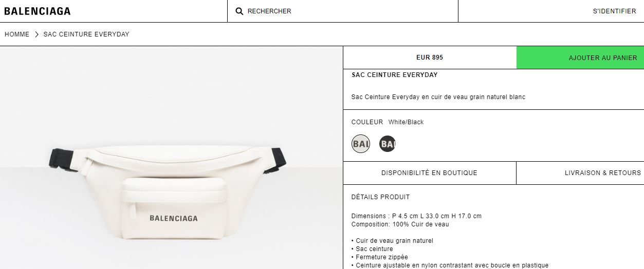This screenshot has height=269, width=644.
Task: Click the SAC CEINTURE EVERYDAY breadcrumb
Action: point(86,34)
